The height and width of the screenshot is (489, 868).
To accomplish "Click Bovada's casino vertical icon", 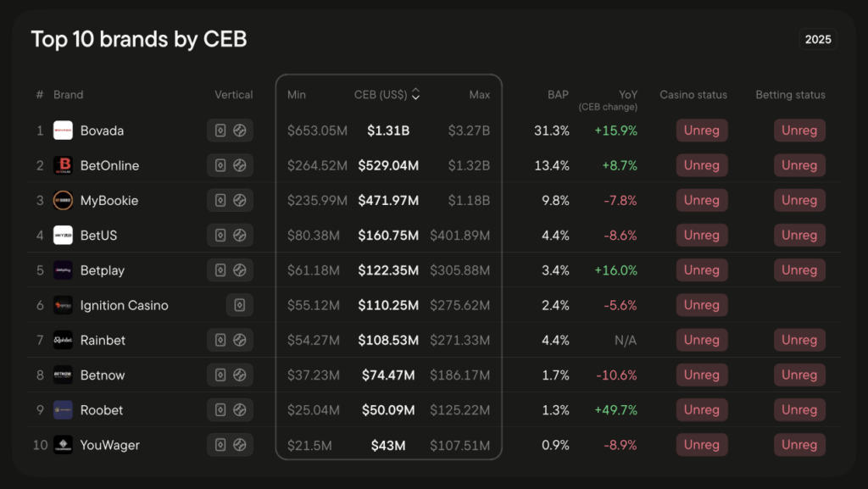I will click(220, 131).
